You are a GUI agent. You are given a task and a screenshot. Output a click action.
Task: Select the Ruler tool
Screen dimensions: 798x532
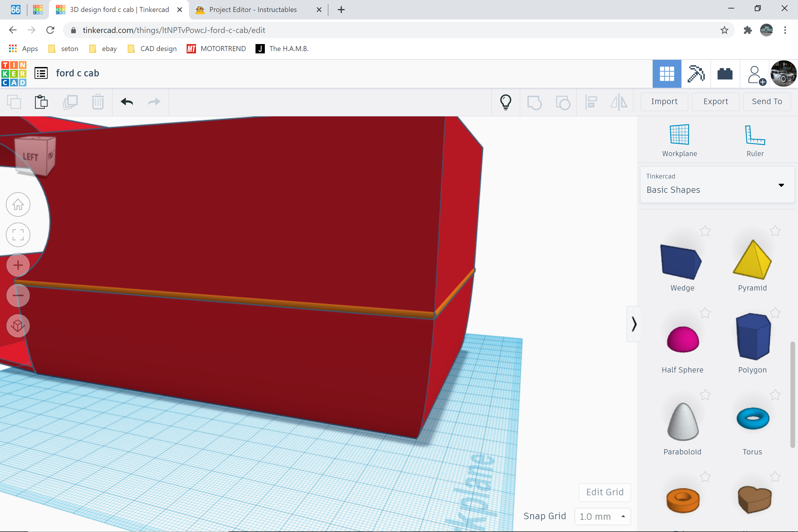coord(755,140)
